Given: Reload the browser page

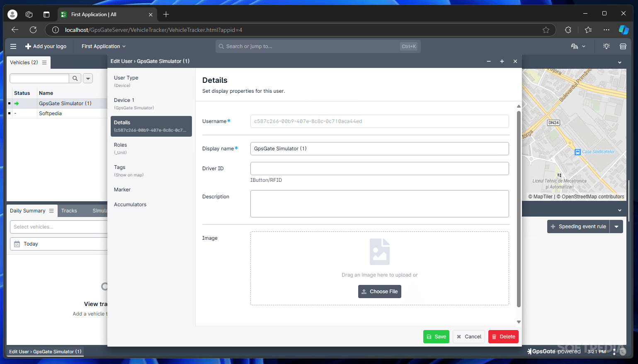Looking at the screenshot, I should (x=33, y=30).
